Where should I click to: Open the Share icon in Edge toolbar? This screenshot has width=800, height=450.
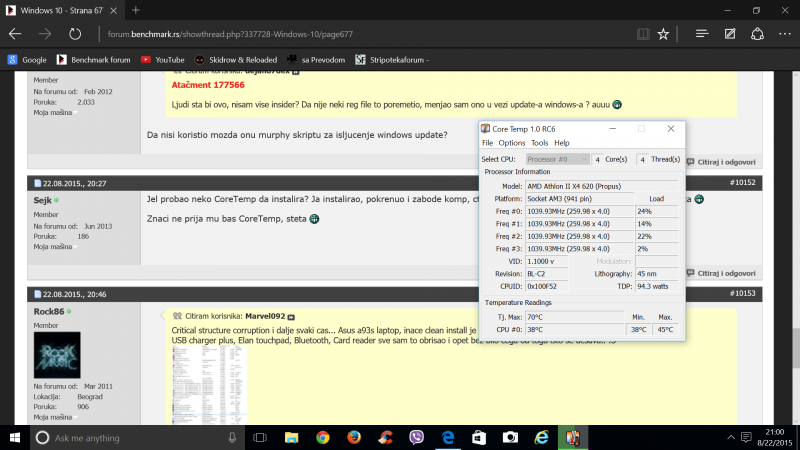[x=757, y=34]
